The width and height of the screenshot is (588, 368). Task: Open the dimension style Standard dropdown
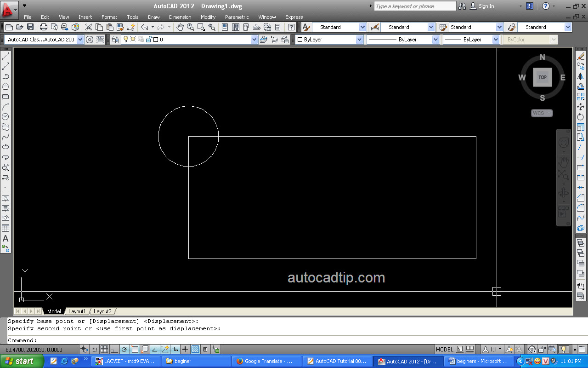(x=408, y=27)
